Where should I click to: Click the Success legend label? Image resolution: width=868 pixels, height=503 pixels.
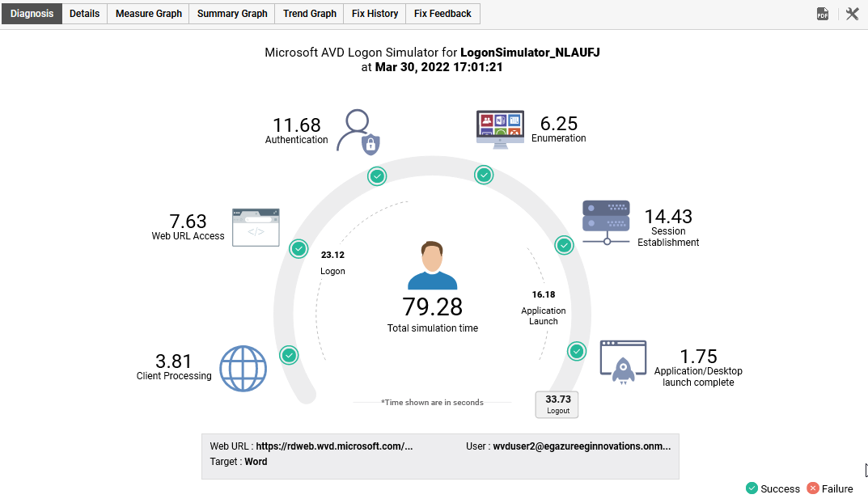coord(780,488)
